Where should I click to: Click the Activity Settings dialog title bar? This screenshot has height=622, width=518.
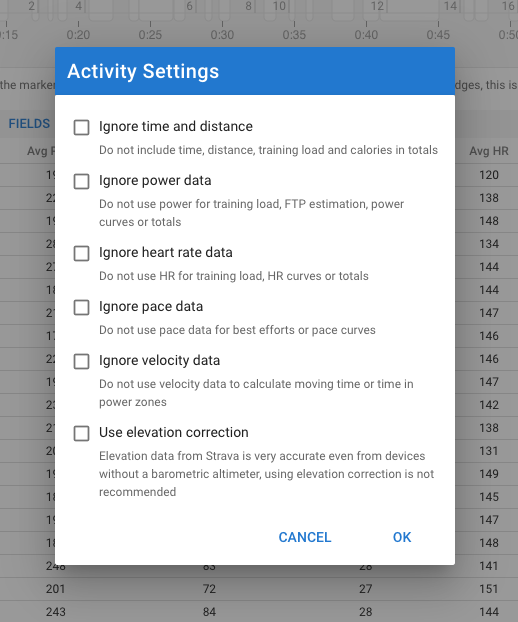[255, 71]
